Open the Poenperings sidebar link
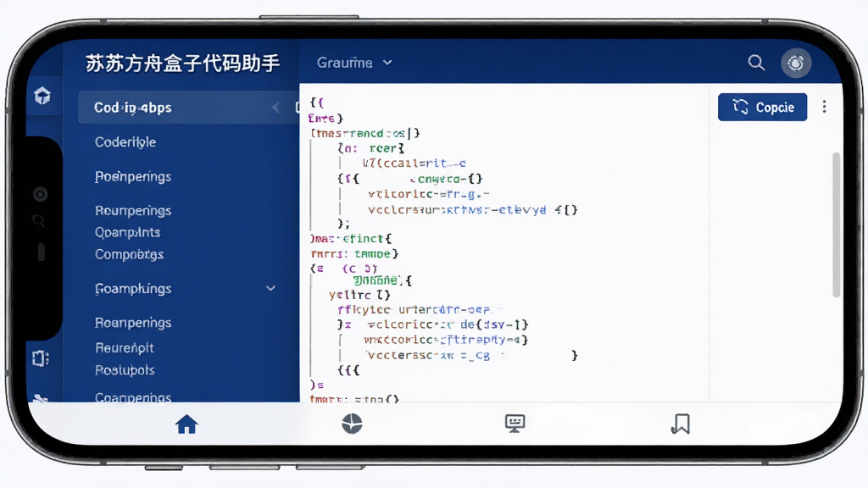 point(133,176)
